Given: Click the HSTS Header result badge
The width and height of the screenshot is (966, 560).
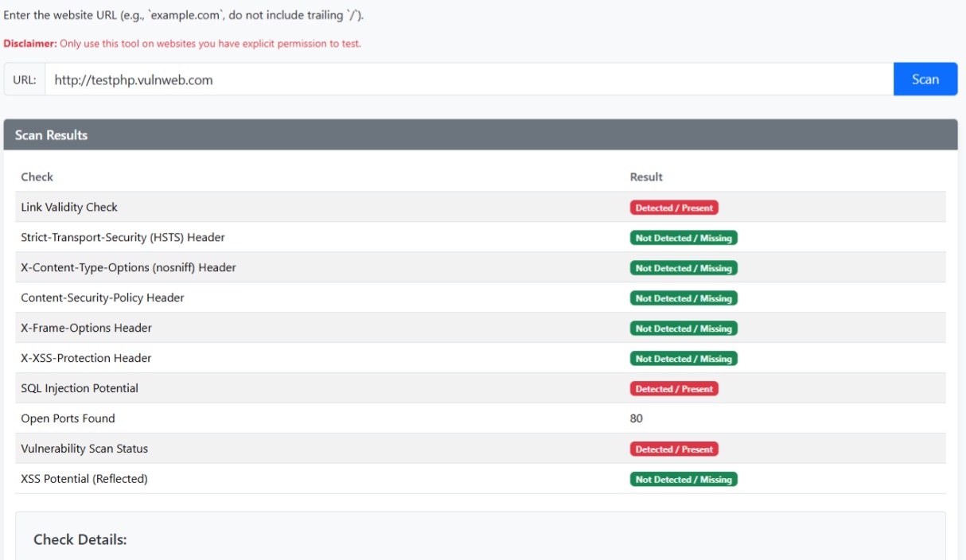Looking at the screenshot, I should (x=684, y=238).
